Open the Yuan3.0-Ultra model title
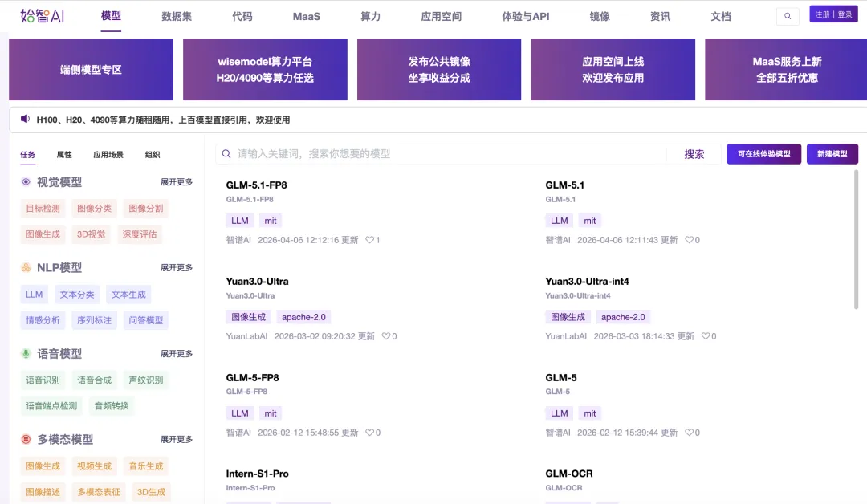The image size is (867, 504). point(257,281)
